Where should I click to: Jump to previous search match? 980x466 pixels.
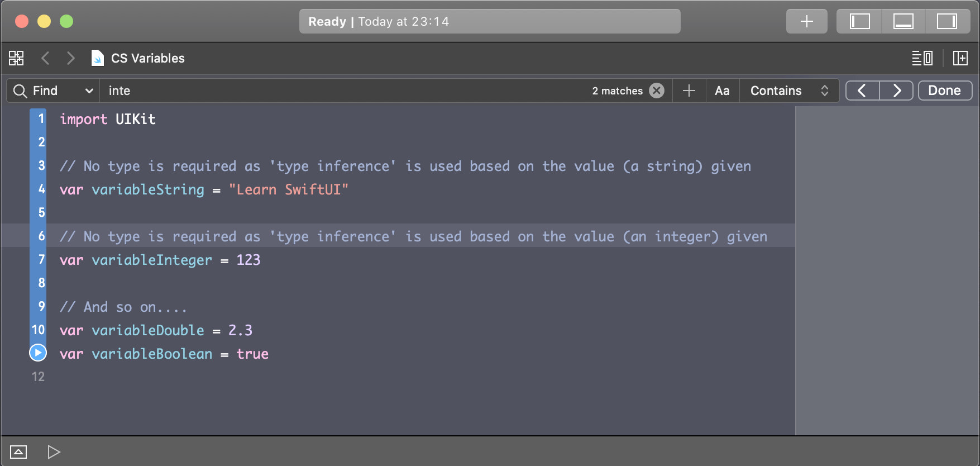coord(862,91)
